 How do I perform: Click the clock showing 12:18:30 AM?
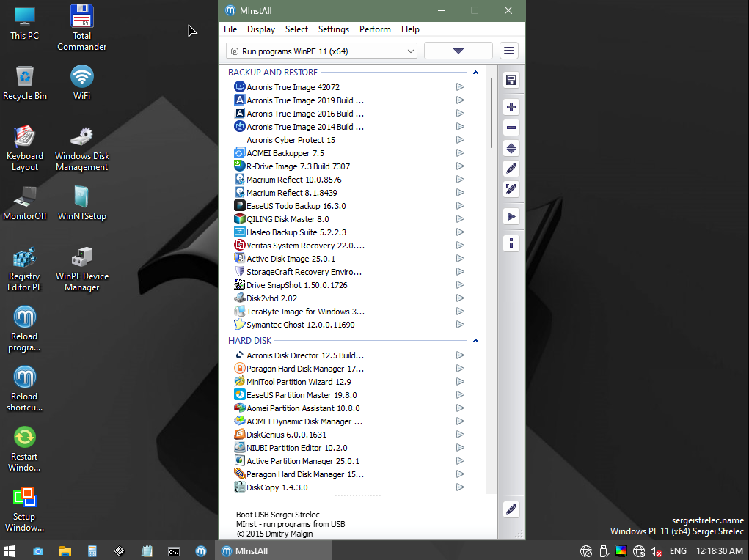pos(720,551)
